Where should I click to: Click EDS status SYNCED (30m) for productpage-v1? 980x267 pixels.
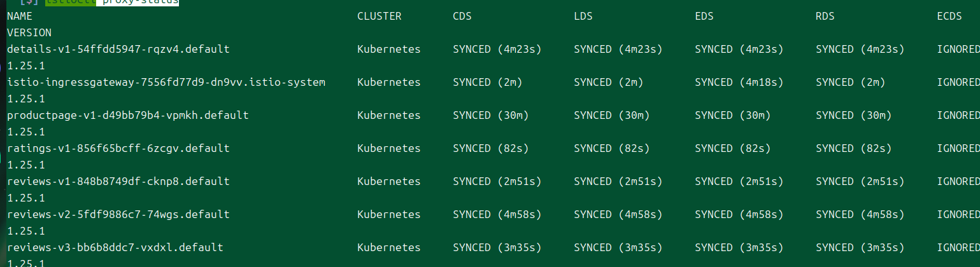[x=733, y=115]
